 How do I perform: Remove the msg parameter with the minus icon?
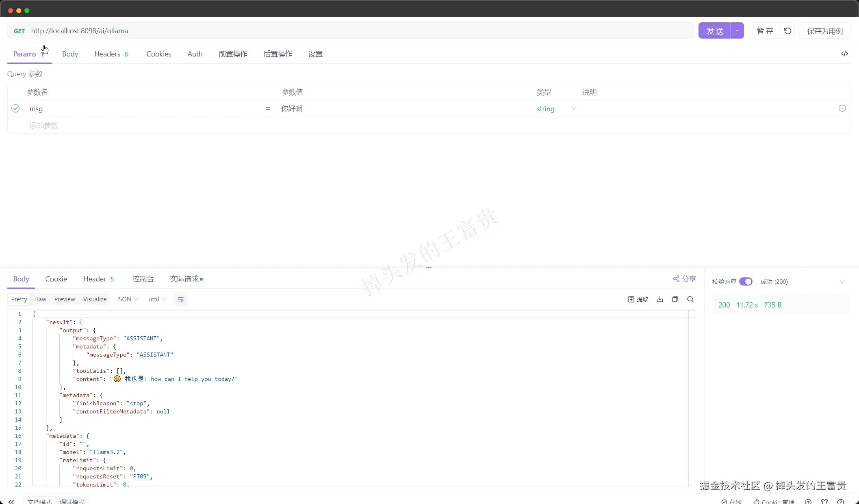point(842,108)
